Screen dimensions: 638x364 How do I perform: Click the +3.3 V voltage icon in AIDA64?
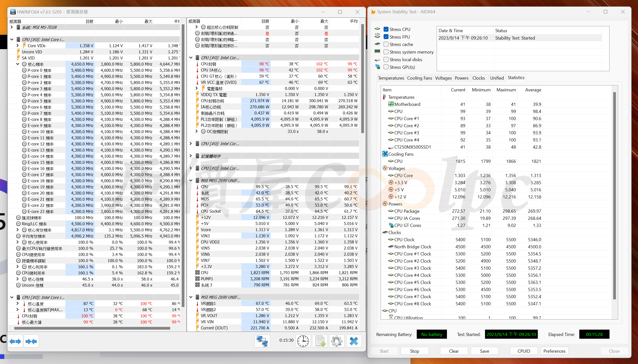(391, 182)
